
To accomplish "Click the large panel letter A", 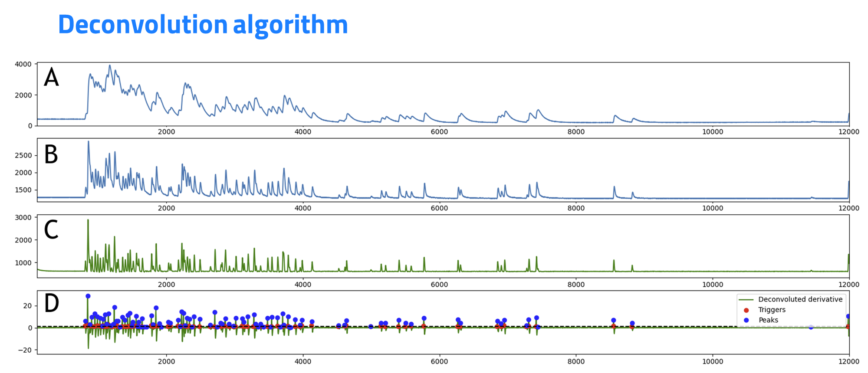I will click(51, 78).
